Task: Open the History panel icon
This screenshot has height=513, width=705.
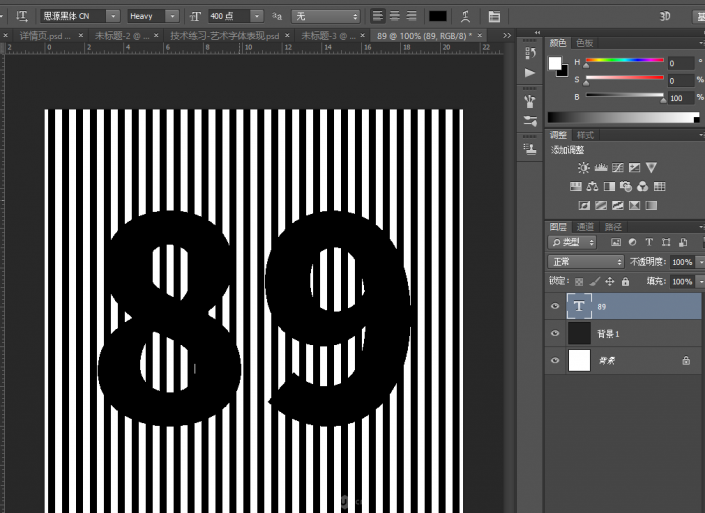Action: [530, 53]
